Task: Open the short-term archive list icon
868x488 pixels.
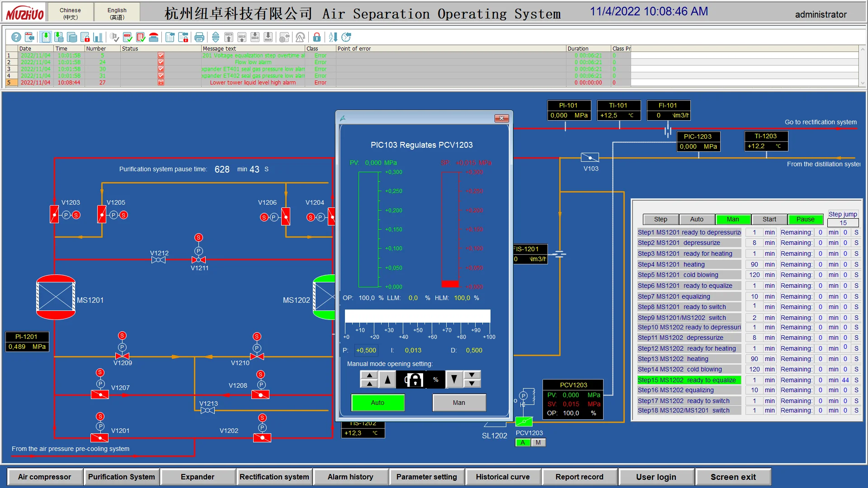Action: (x=59, y=37)
